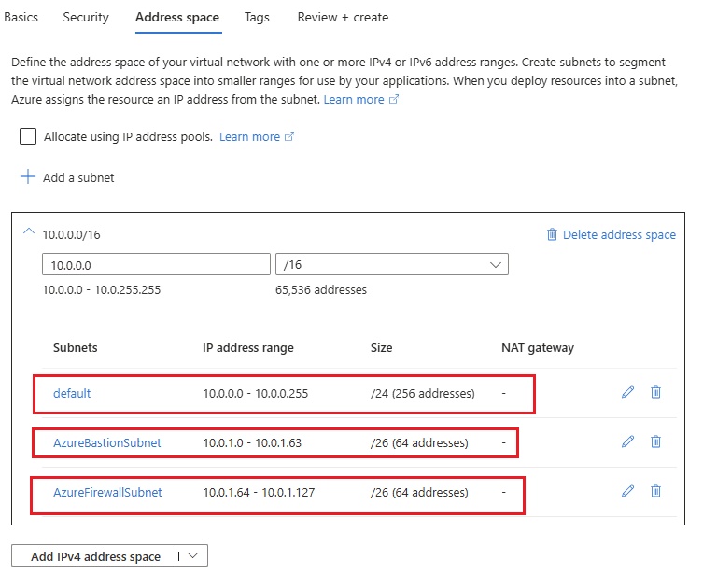
Task: Enable Allocate using IP address pools checkbox
Action: point(28,136)
